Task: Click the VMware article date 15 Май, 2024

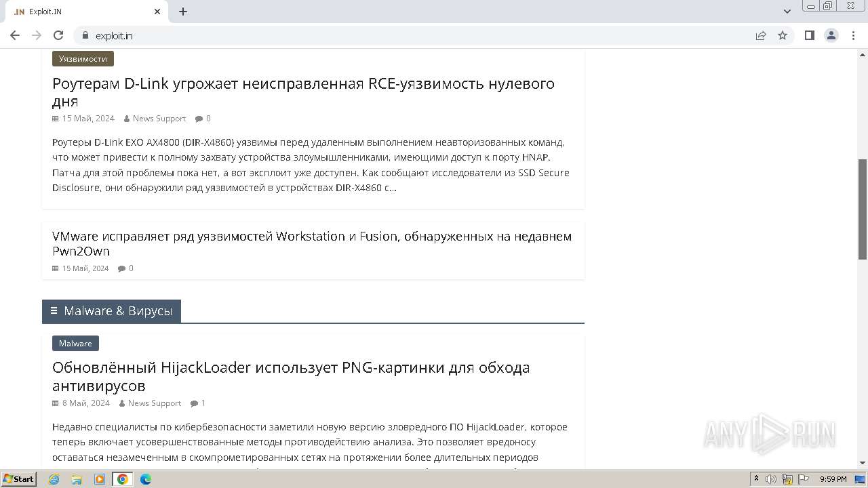Action: (85, 268)
